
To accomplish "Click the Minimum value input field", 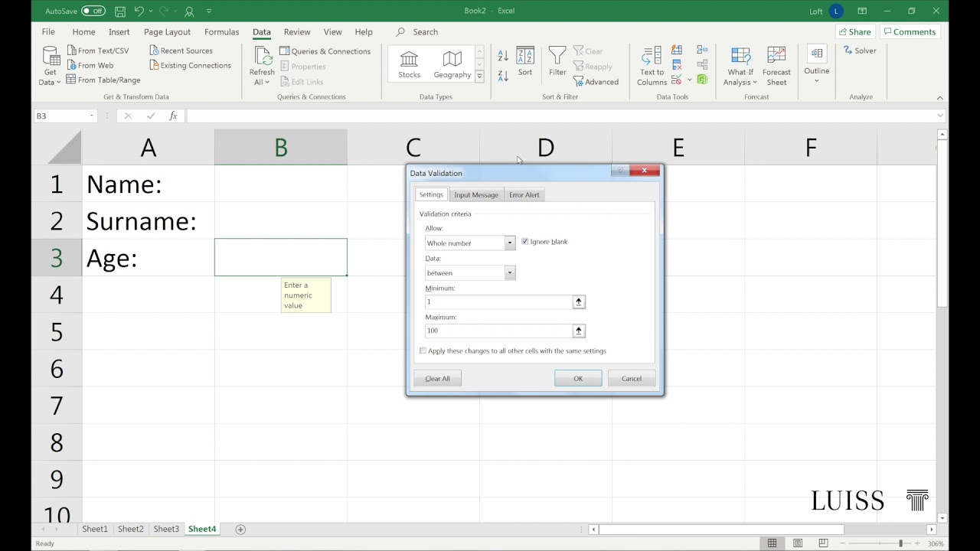I will tap(498, 302).
